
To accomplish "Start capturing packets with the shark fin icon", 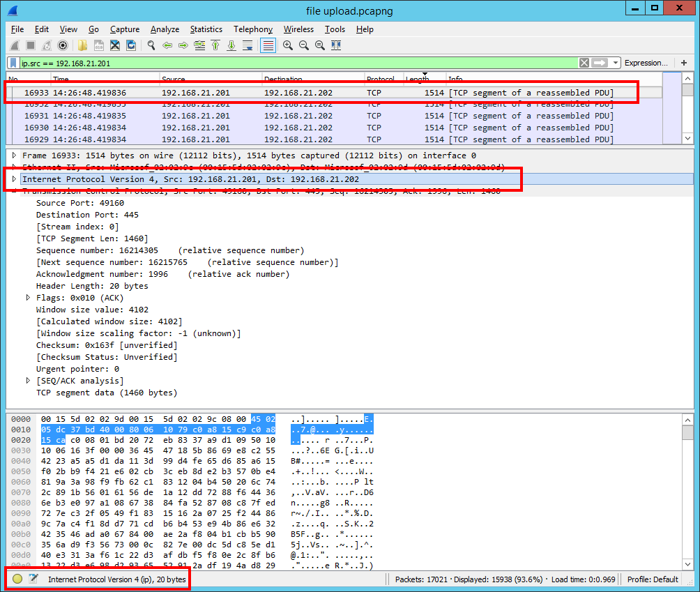I will [15, 45].
